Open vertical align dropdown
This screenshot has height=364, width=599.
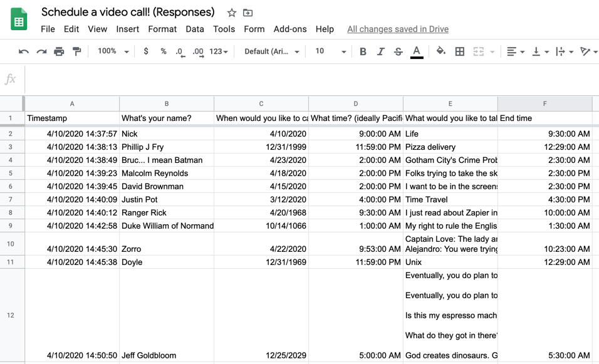click(540, 51)
